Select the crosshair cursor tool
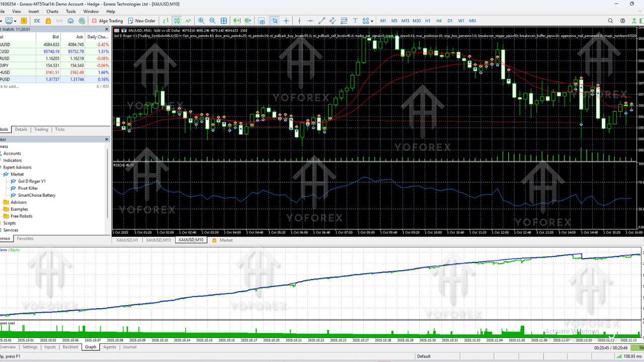 [286, 21]
